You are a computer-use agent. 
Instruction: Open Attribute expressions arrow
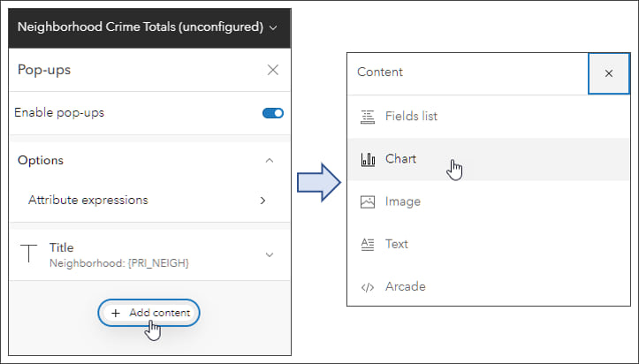(x=262, y=201)
